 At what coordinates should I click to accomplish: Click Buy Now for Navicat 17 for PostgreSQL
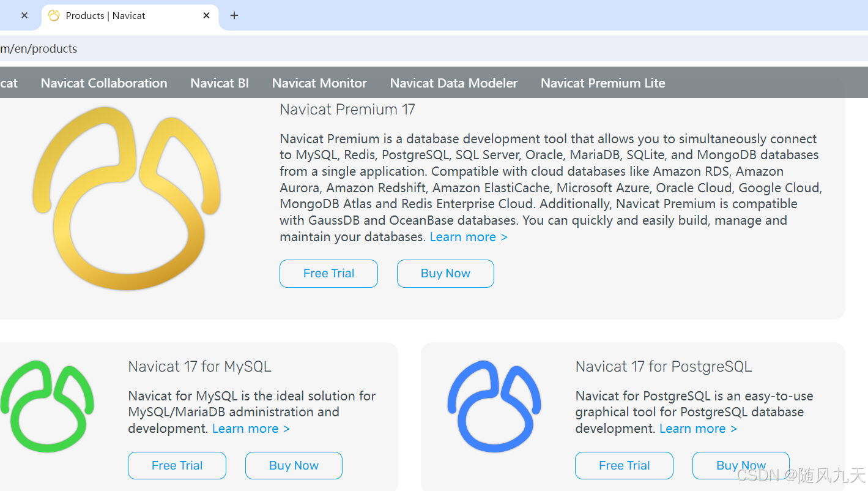click(741, 466)
